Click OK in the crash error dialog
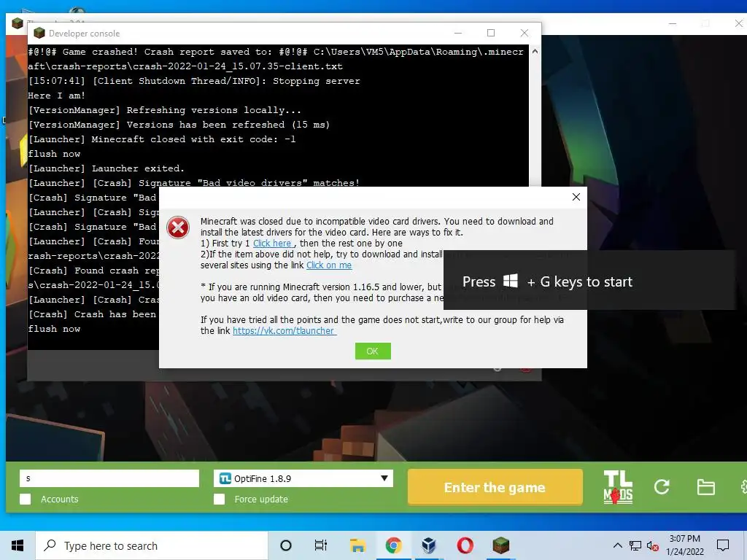Image resolution: width=747 pixels, height=560 pixels. tap(373, 351)
